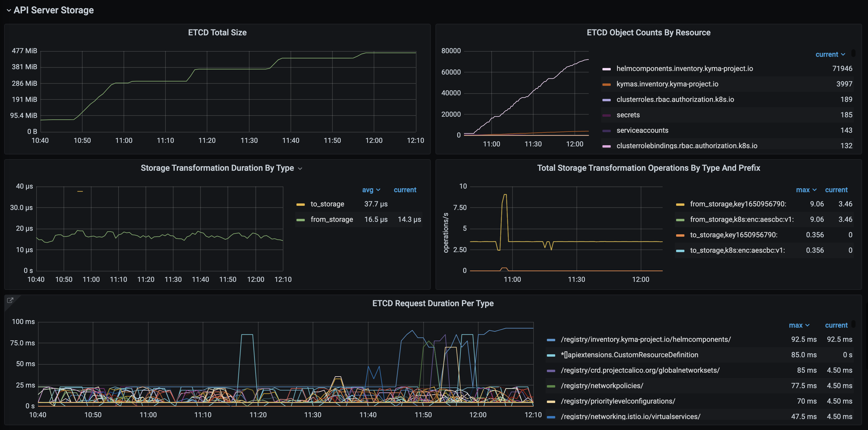Click the CustomResourceDefinition cyan color swatch
The width and height of the screenshot is (868, 430).
(551, 355)
